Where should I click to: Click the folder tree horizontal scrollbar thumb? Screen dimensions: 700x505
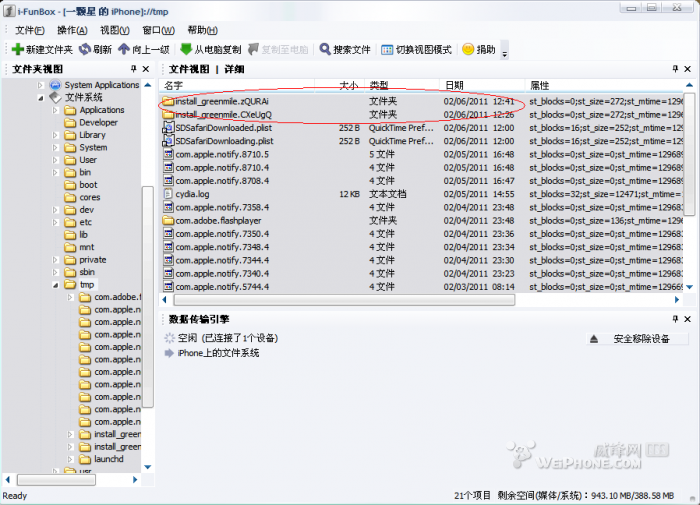[x=56, y=480]
